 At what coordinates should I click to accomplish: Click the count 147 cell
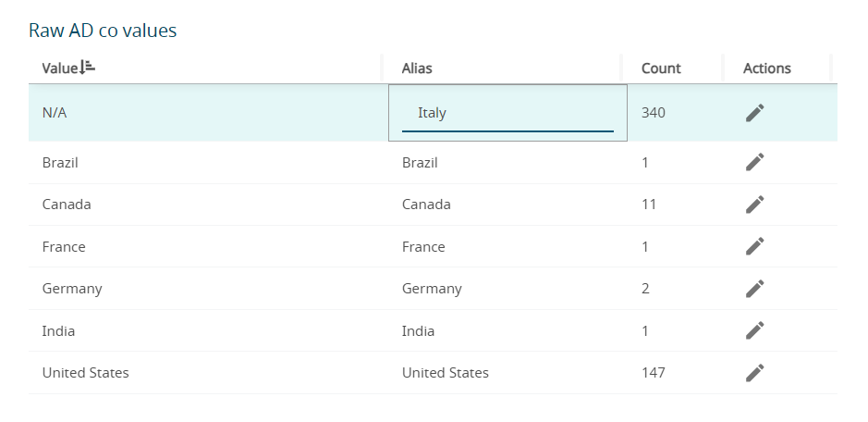click(653, 373)
